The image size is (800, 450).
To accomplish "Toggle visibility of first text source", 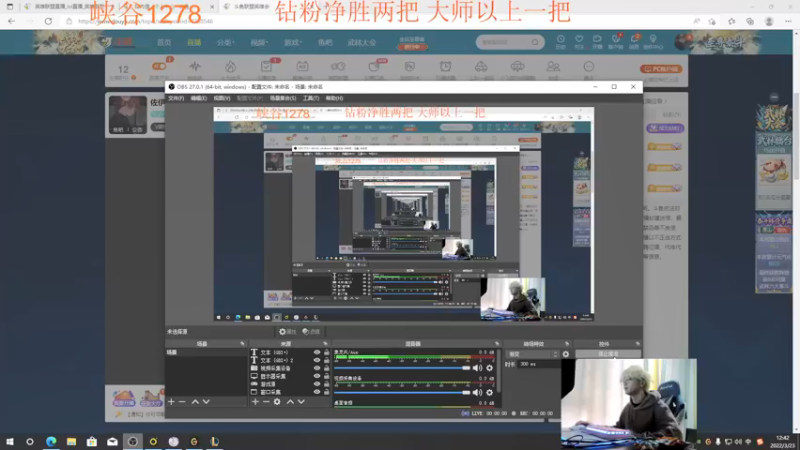I will click(x=317, y=353).
